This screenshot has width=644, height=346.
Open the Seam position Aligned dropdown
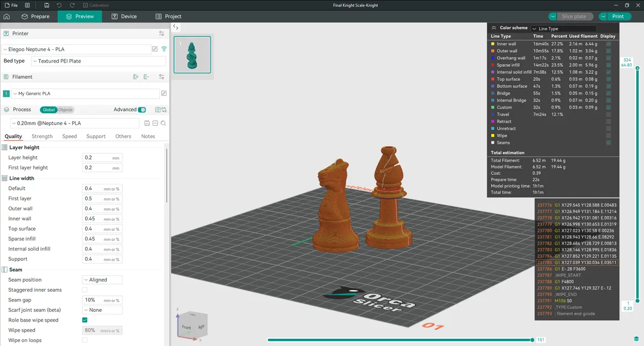click(x=102, y=280)
